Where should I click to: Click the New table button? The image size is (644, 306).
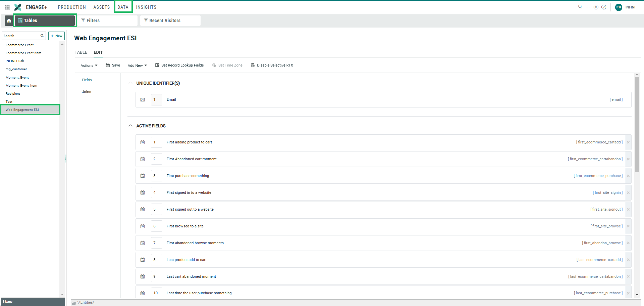tap(56, 36)
